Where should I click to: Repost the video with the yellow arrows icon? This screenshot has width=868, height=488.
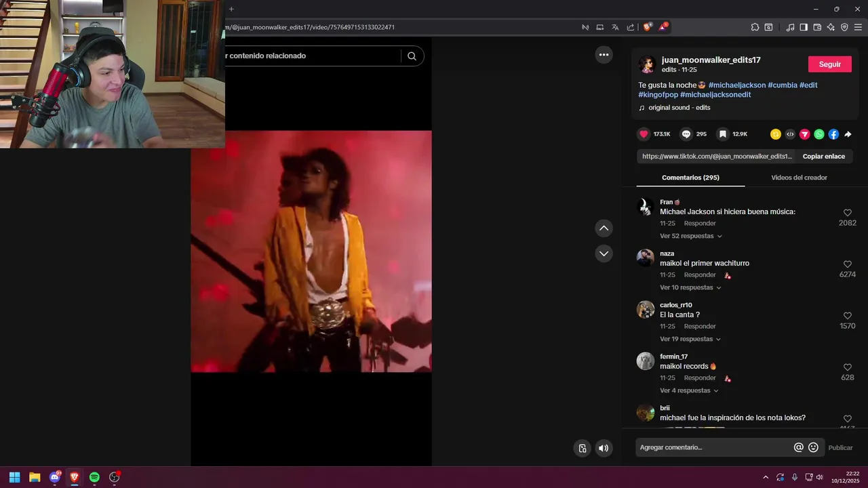coord(776,134)
